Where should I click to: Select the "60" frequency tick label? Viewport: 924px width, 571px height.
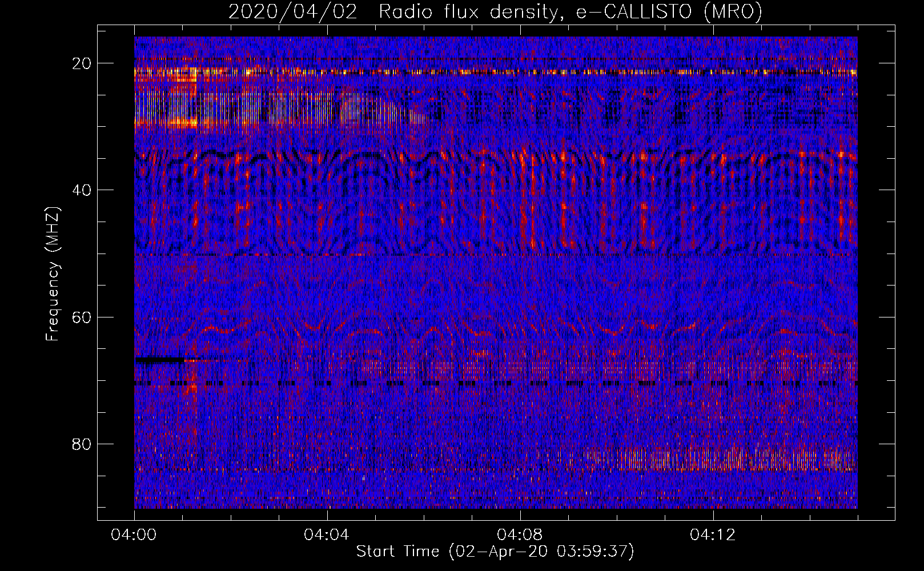(82, 317)
